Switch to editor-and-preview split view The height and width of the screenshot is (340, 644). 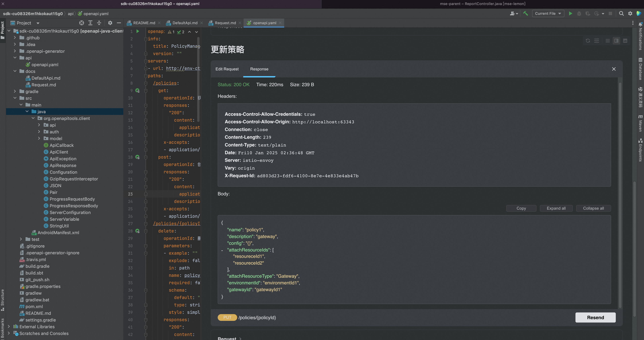(x=616, y=41)
